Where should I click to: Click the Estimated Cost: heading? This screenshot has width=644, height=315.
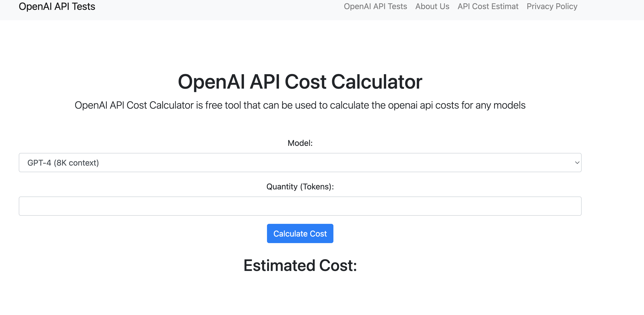[300, 265]
